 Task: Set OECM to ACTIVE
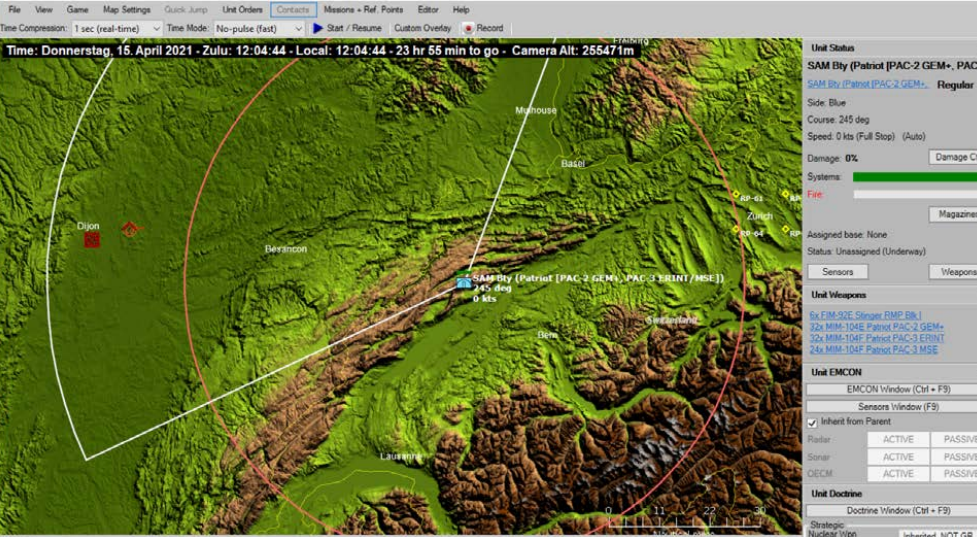898,473
